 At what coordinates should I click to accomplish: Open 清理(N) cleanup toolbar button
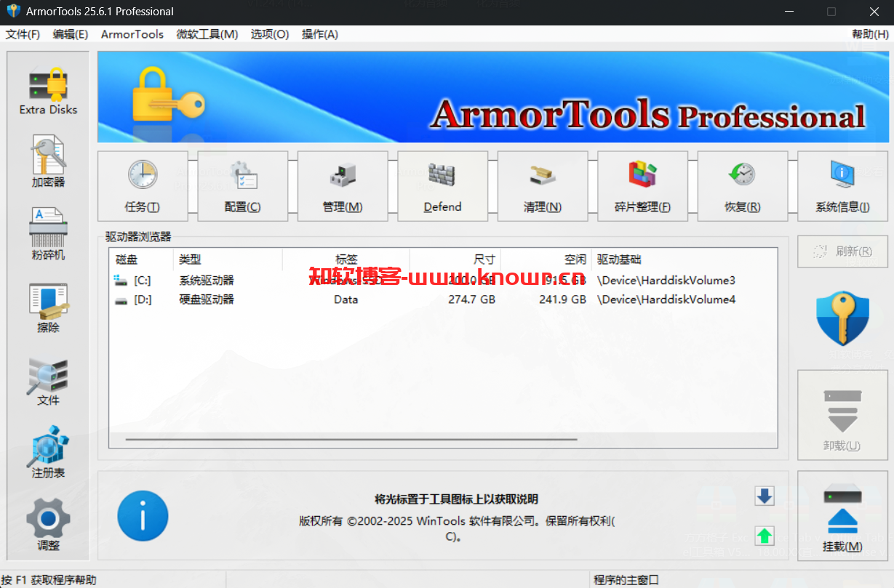pos(543,186)
